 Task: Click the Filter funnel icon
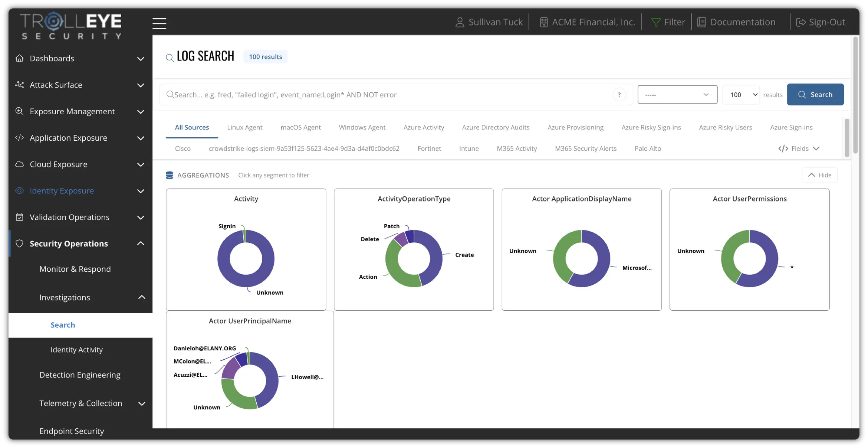point(655,22)
